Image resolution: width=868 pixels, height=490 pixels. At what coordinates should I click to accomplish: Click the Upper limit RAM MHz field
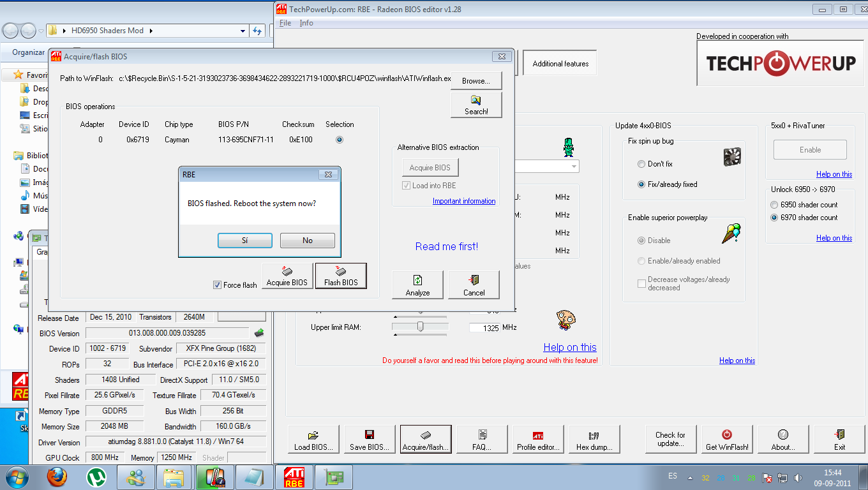point(484,328)
